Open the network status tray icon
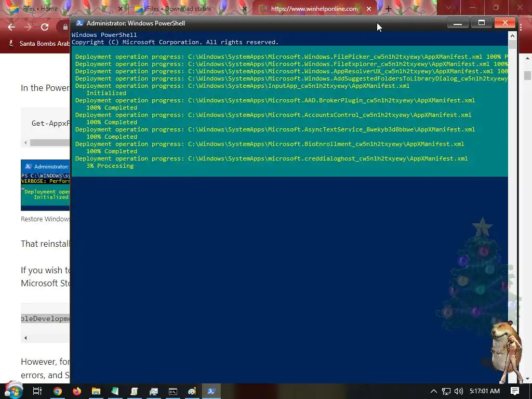 tap(446, 391)
